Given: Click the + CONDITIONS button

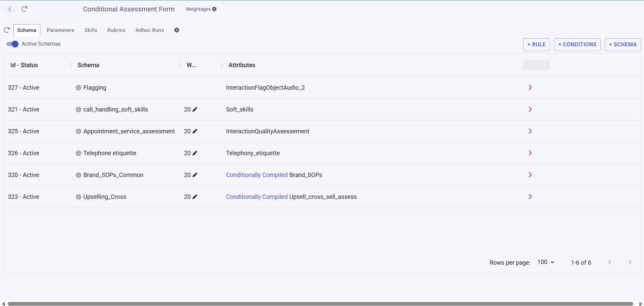Looking at the screenshot, I should (x=577, y=44).
